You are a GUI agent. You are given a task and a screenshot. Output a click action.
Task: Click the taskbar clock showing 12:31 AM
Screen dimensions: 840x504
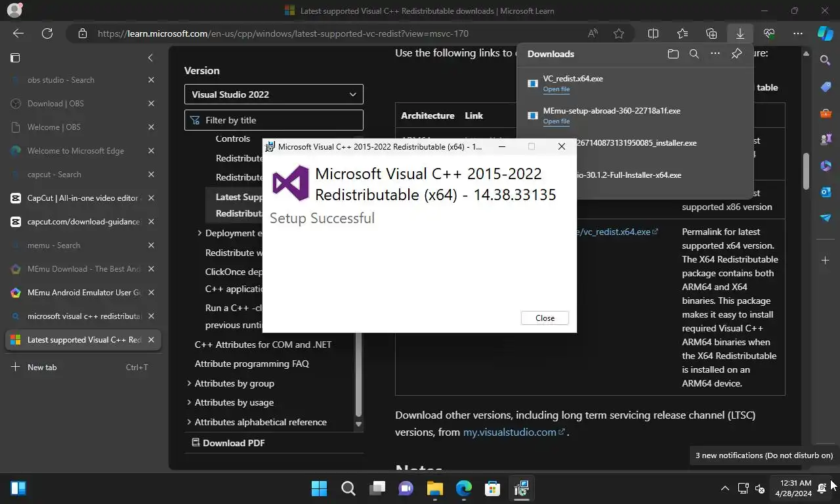tap(793, 488)
